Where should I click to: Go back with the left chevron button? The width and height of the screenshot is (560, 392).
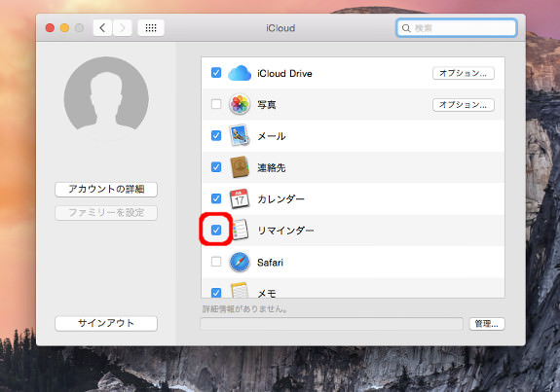[x=102, y=28]
